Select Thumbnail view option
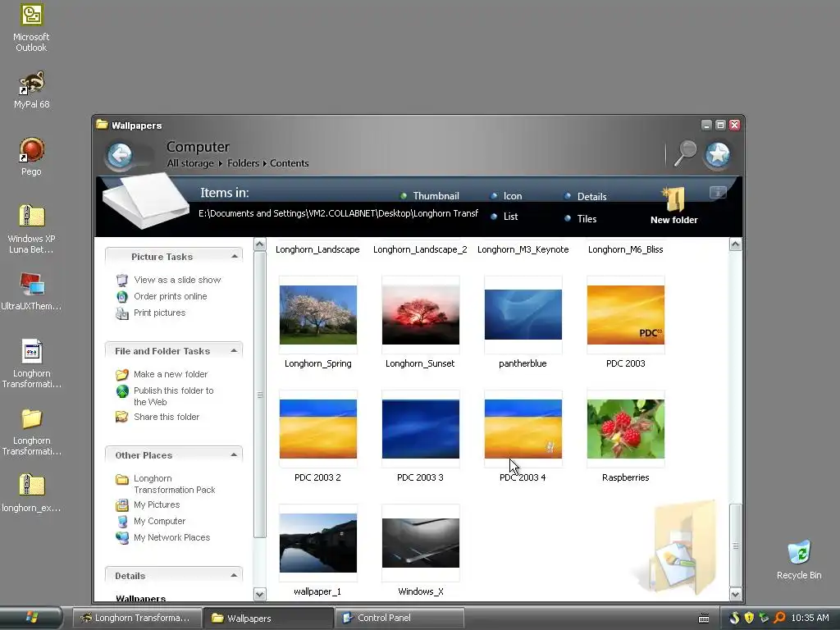The image size is (840, 630). pyautogui.click(x=430, y=196)
